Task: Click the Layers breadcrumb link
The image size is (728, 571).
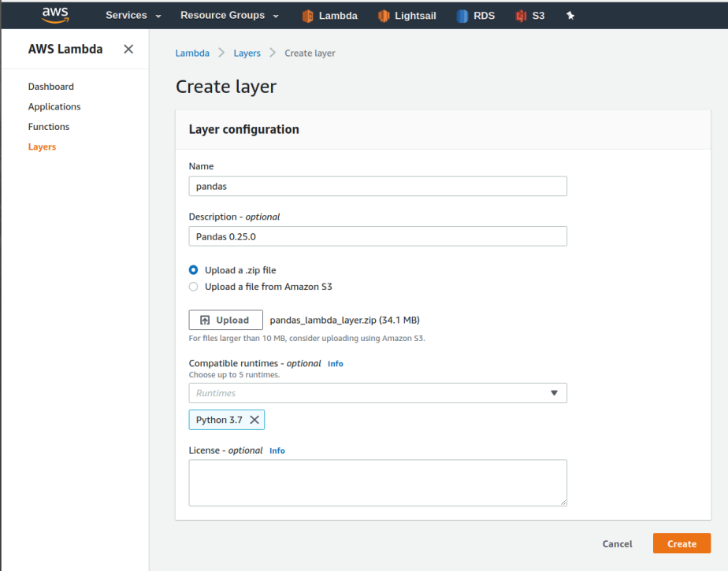Action: 247,53
